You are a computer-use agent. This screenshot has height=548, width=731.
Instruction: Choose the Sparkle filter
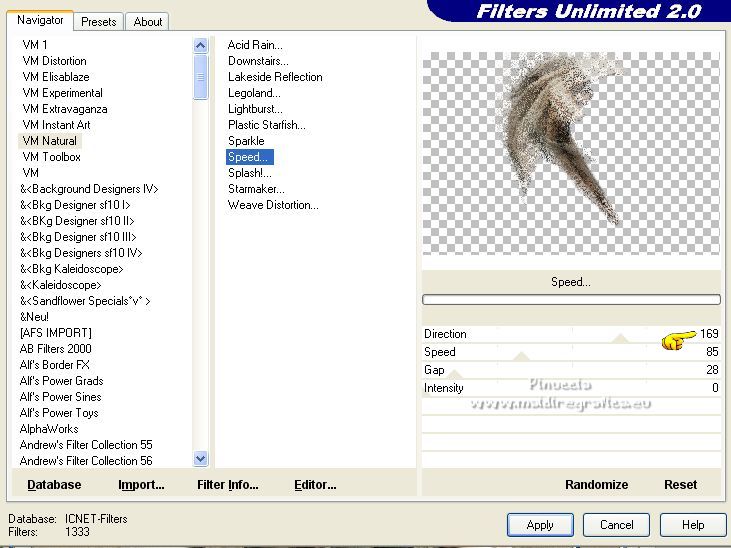tap(246, 141)
